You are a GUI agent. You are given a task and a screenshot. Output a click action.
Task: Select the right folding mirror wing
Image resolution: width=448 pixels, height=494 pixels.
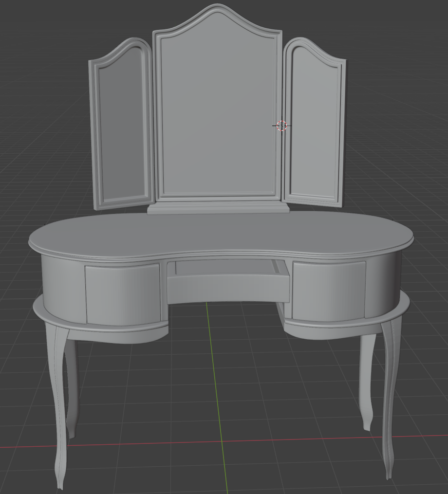[x=314, y=123]
